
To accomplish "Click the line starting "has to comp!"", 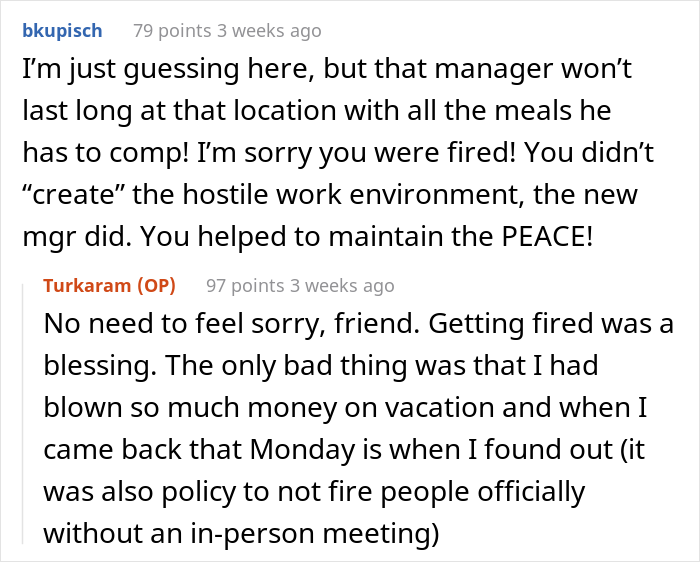I will click(x=338, y=153).
